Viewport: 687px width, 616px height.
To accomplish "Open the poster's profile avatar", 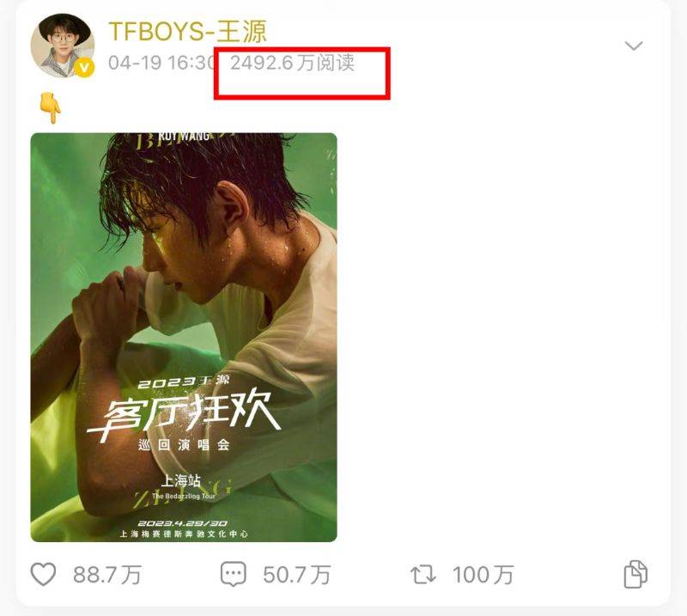I will (62, 46).
